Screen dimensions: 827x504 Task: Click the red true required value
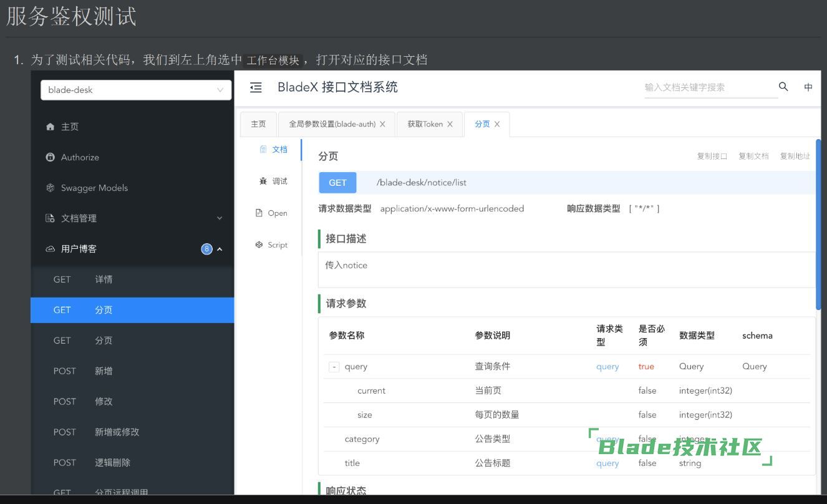646,367
